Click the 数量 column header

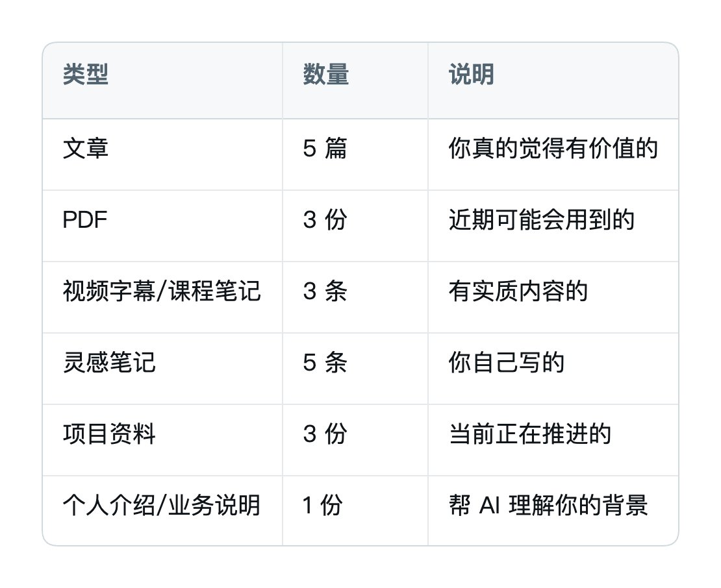pyautogui.click(x=355, y=80)
